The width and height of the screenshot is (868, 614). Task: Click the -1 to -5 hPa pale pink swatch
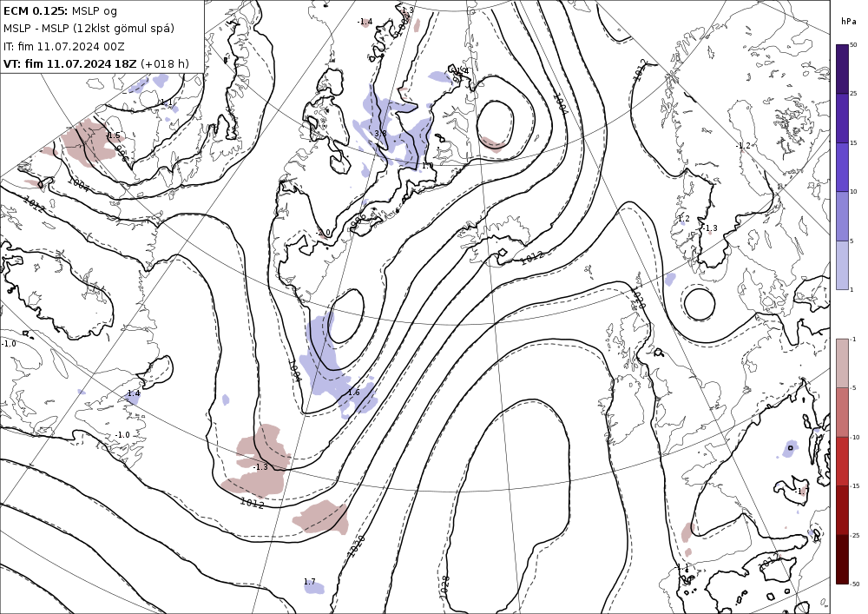click(x=842, y=363)
